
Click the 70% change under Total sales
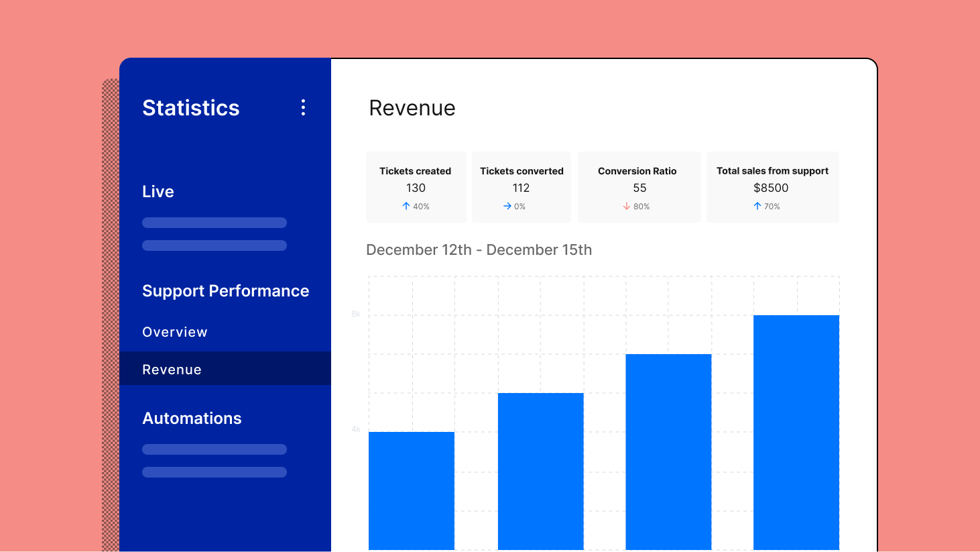pos(772,207)
